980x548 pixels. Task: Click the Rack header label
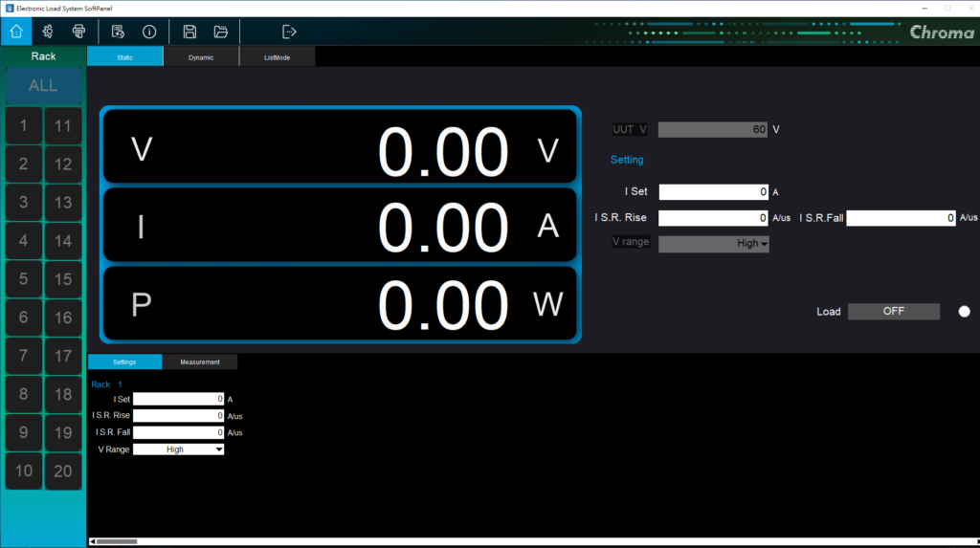[x=43, y=56]
